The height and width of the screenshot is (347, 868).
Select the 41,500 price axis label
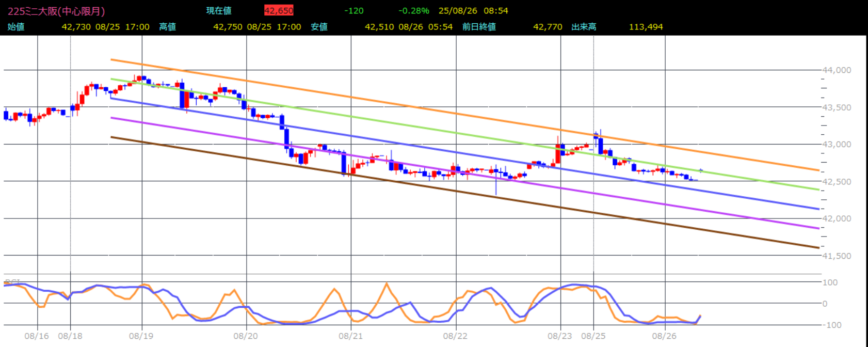pyautogui.click(x=837, y=256)
